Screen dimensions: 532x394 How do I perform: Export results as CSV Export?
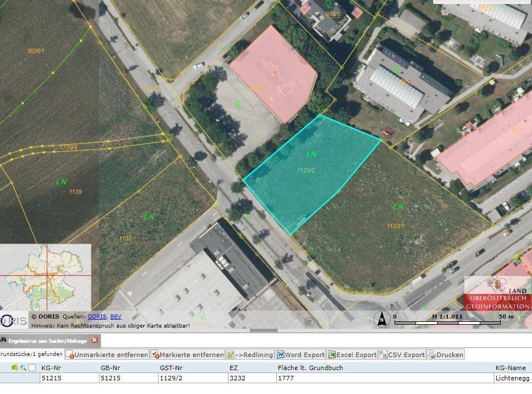point(402,355)
